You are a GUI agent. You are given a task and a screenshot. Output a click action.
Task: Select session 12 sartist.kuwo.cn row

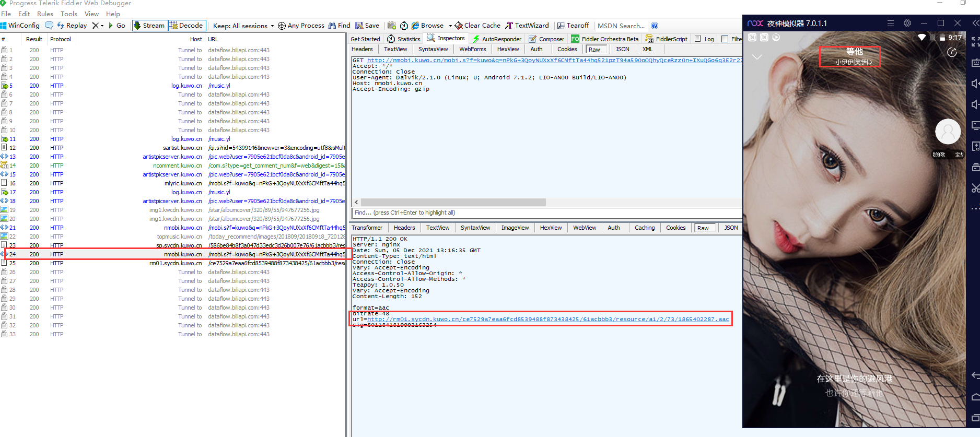(x=172, y=148)
